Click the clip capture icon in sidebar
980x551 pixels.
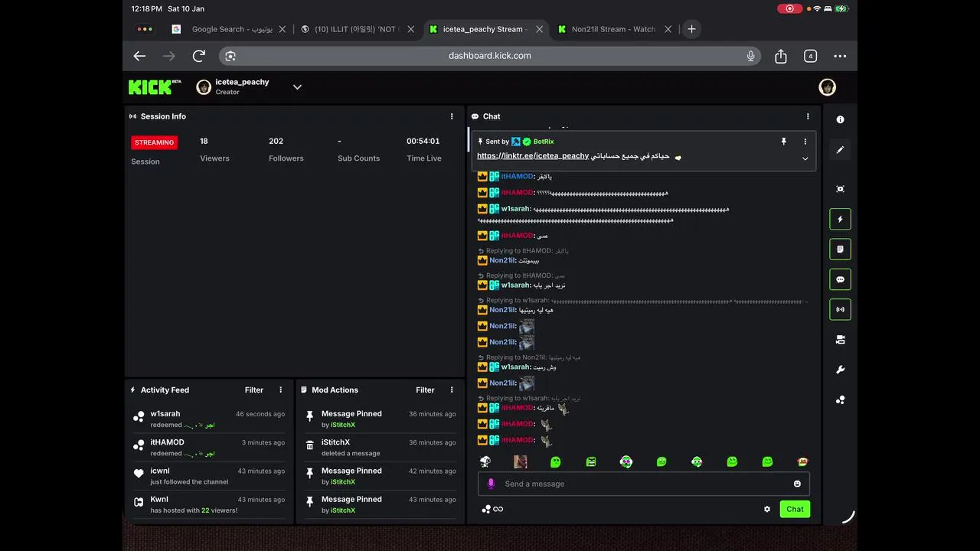(840, 189)
